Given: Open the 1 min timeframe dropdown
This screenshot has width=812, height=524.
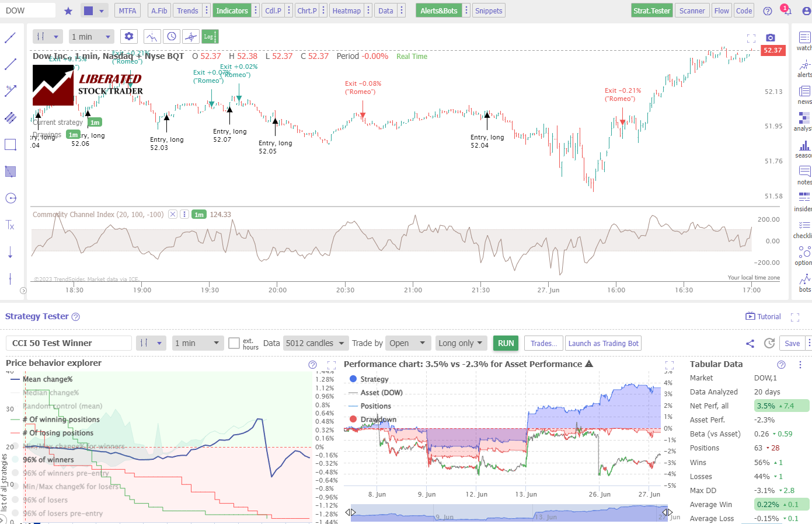Looking at the screenshot, I should [x=90, y=36].
